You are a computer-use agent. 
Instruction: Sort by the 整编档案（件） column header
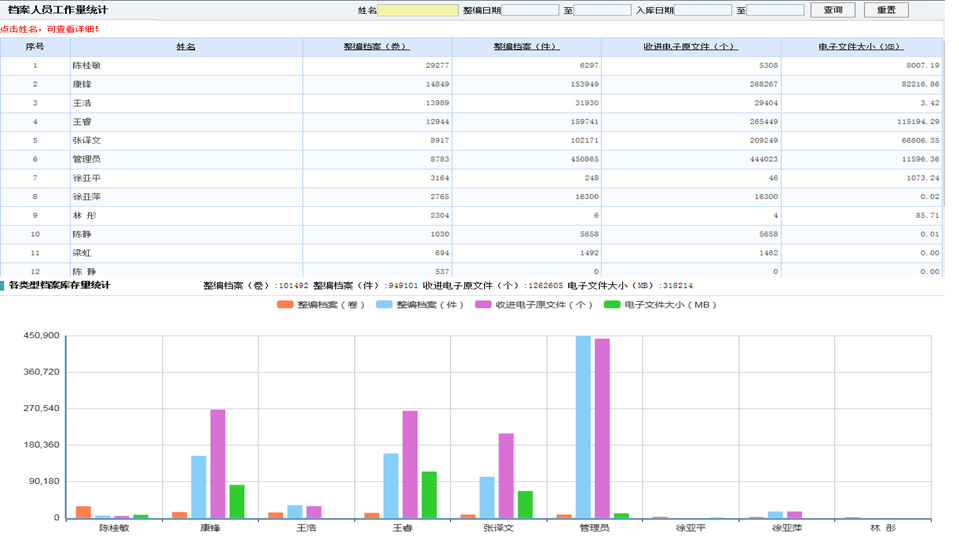(526, 47)
